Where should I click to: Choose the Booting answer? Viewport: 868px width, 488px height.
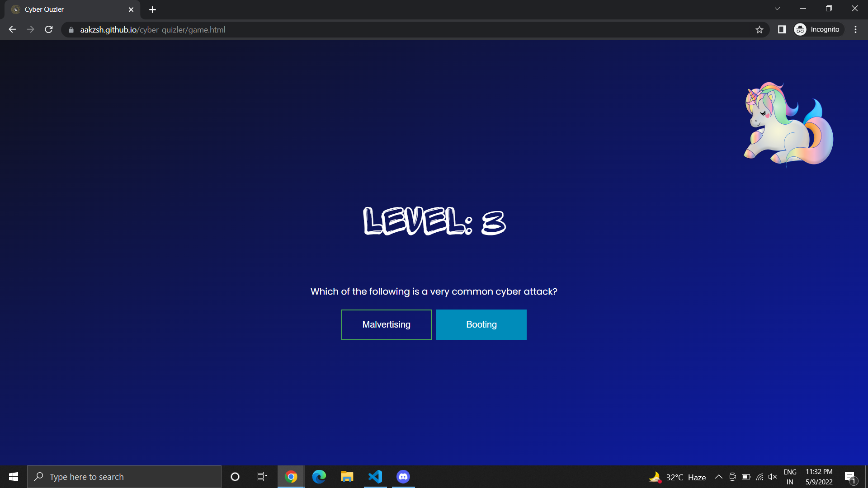coord(481,324)
